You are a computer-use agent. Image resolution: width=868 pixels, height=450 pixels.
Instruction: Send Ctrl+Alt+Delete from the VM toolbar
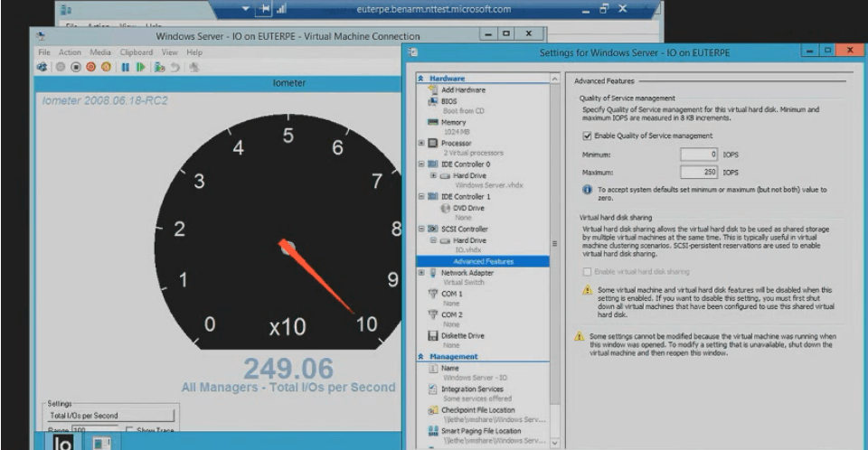coord(42,67)
